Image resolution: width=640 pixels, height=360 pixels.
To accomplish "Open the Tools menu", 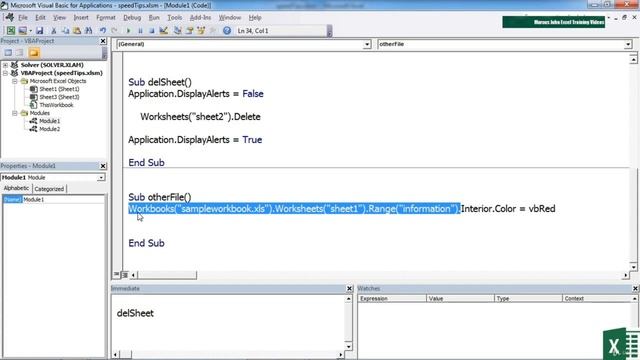I will (174, 18).
